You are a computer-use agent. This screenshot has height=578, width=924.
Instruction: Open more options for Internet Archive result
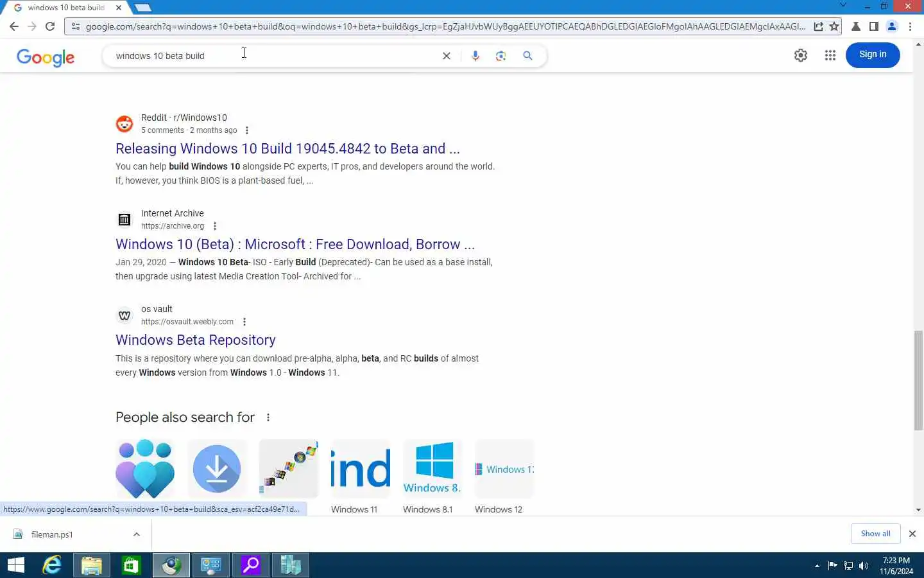click(x=215, y=226)
